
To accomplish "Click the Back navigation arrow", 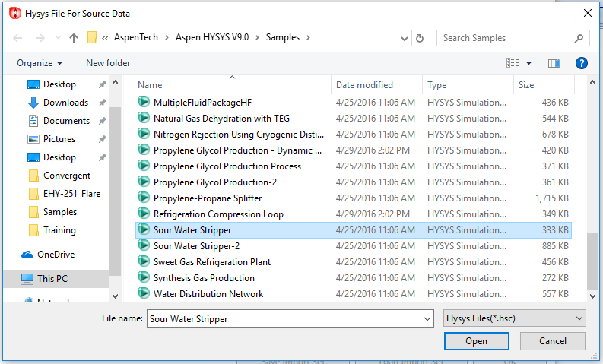I will (18, 38).
